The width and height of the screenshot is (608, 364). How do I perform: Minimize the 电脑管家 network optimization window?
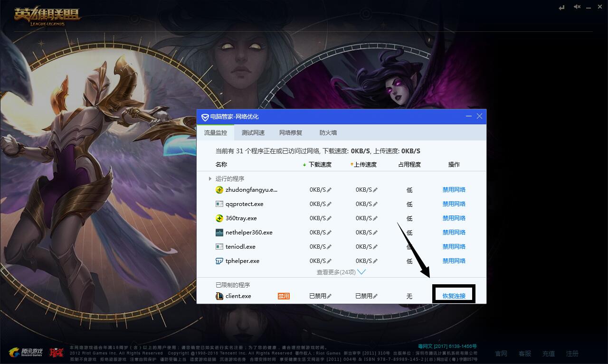point(469,116)
